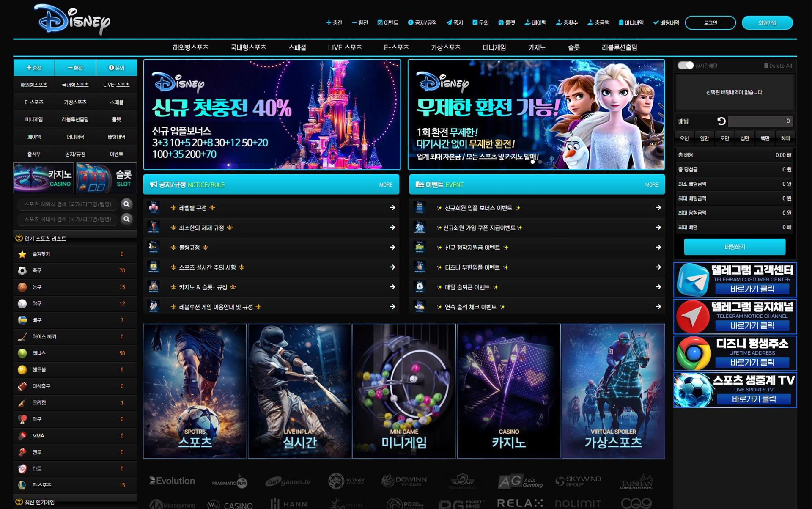Open the Telegram notice channel banner
812x509 pixels.
(x=735, y=316)
